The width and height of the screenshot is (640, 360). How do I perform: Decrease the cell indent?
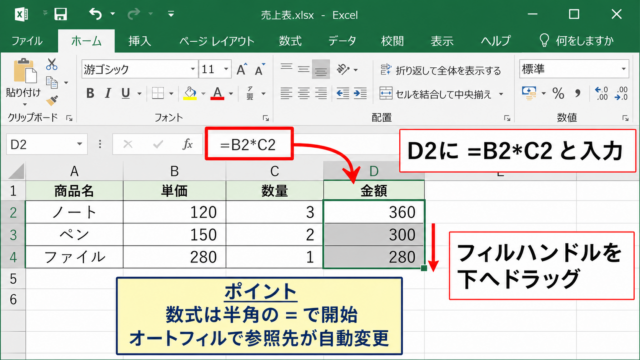click(343, 93)
